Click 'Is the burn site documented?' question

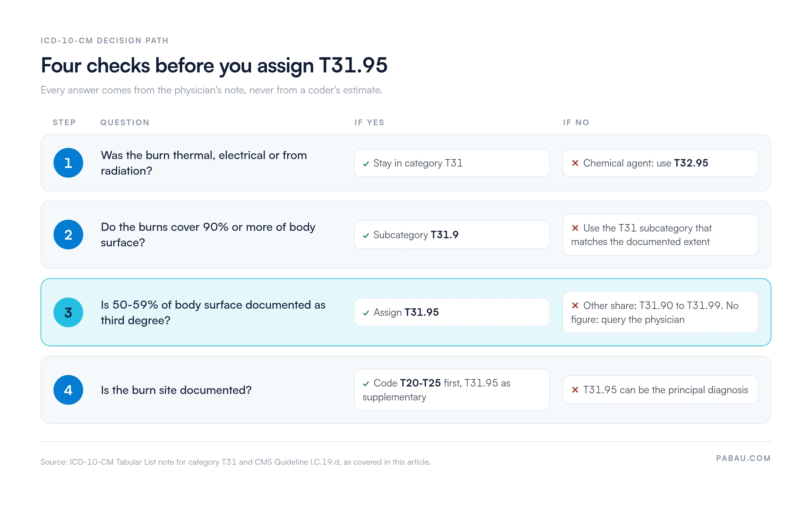point(176,390)
